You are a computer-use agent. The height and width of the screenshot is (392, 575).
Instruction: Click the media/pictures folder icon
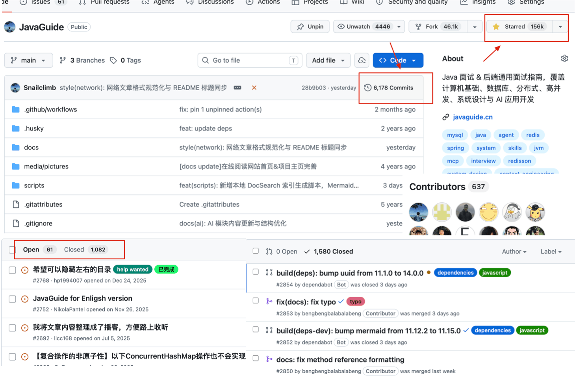(16, 166)
